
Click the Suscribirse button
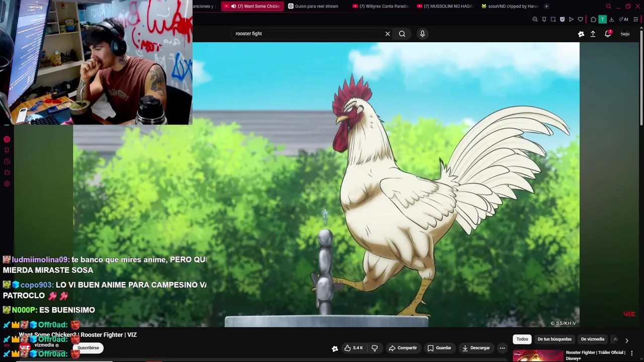tap(88, 348)
